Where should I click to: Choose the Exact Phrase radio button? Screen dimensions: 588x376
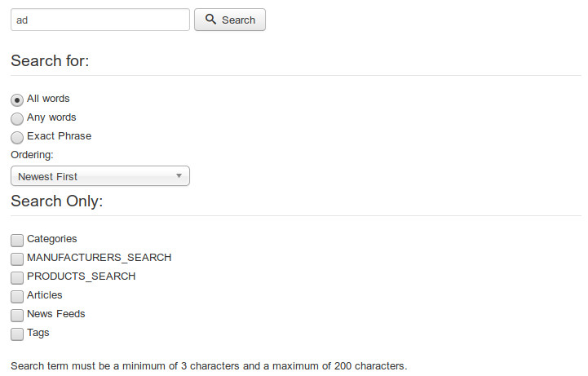click(17, 138)
